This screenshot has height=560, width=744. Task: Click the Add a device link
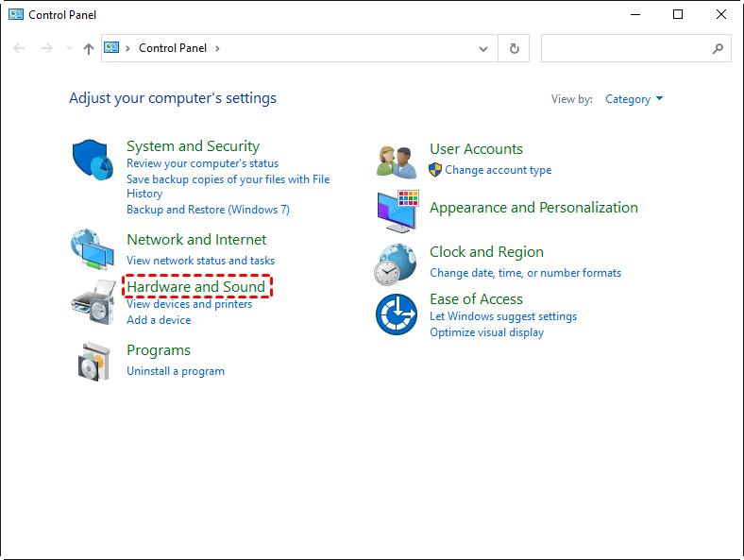click(159, 320)
